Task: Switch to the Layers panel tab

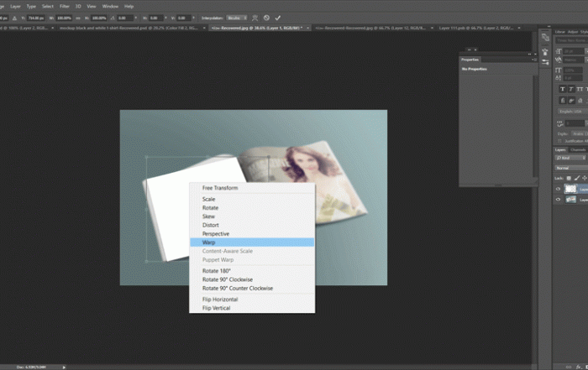Action: click(560, 150)
